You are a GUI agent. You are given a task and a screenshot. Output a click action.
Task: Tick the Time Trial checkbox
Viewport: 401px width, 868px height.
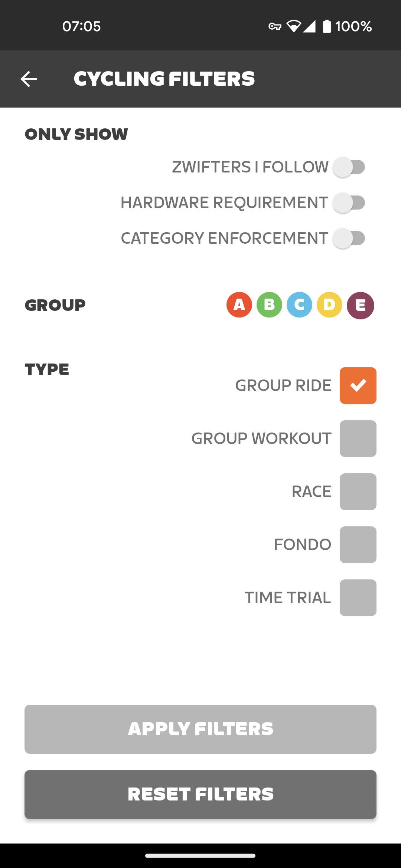pos(358,598)
